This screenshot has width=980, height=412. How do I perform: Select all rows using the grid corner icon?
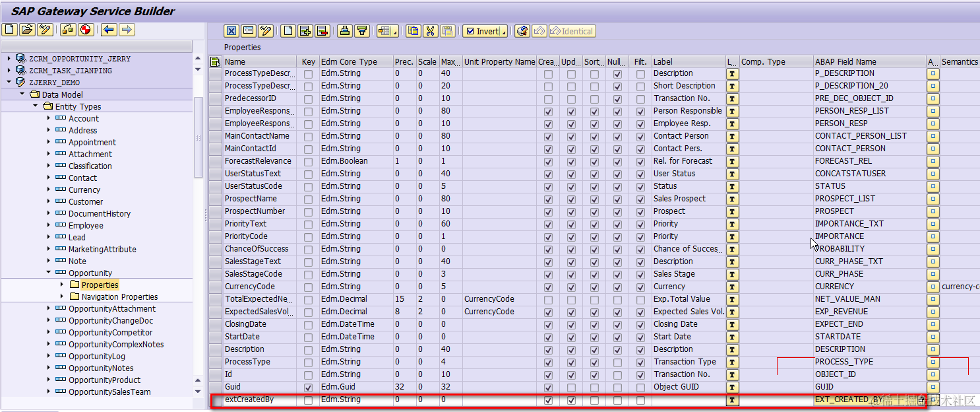(x=215, y=62)
